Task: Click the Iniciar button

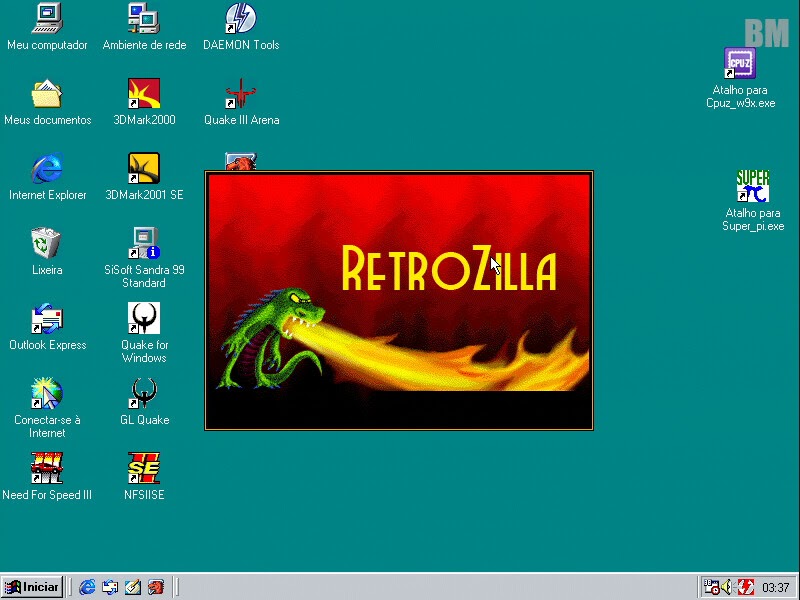Action: [32, 587]
